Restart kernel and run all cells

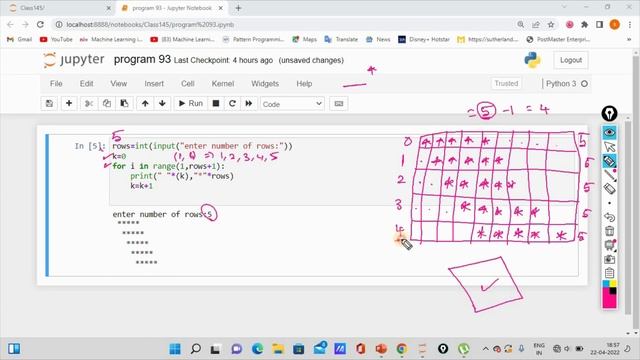(249, 104)
